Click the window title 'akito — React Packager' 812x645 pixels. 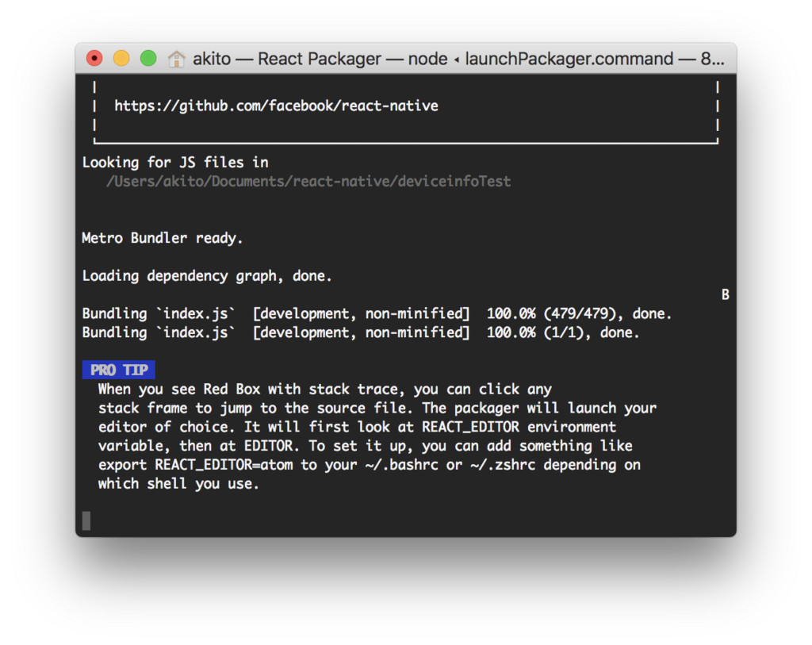287,59
